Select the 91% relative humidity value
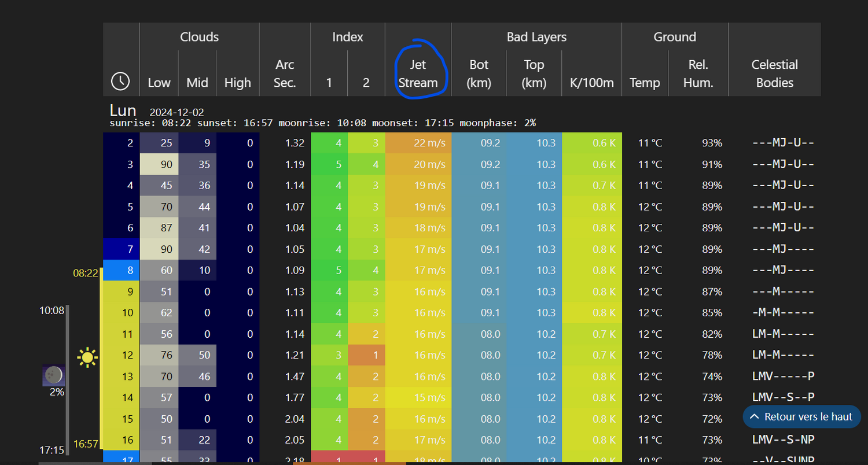The width and height of the screenshot is (868, 465). (x=712, y=164)
